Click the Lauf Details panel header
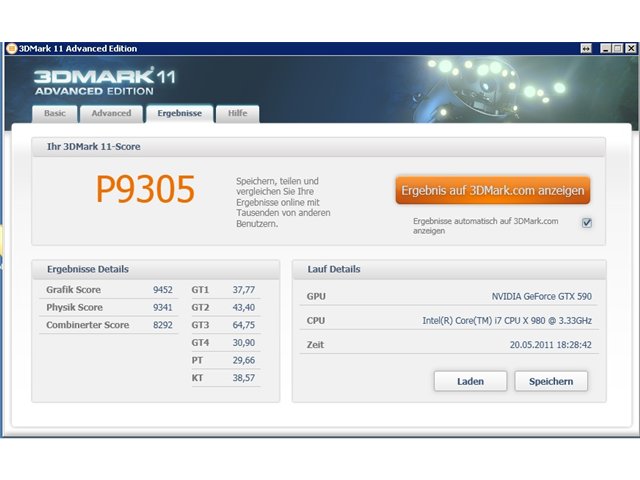Screen dimensions: 640x480 point(449,269)
